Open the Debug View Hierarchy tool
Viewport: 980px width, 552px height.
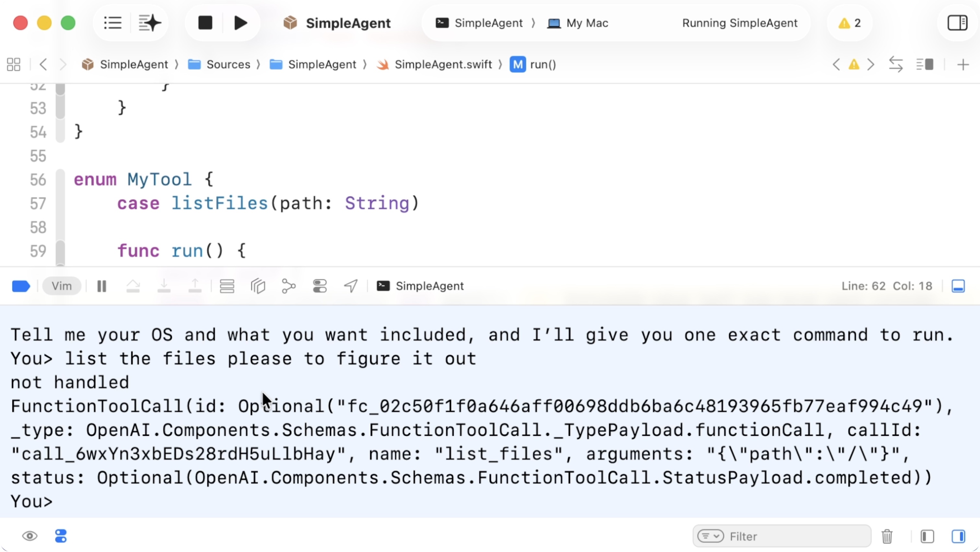pyautogui.click(x=258, y=286)
